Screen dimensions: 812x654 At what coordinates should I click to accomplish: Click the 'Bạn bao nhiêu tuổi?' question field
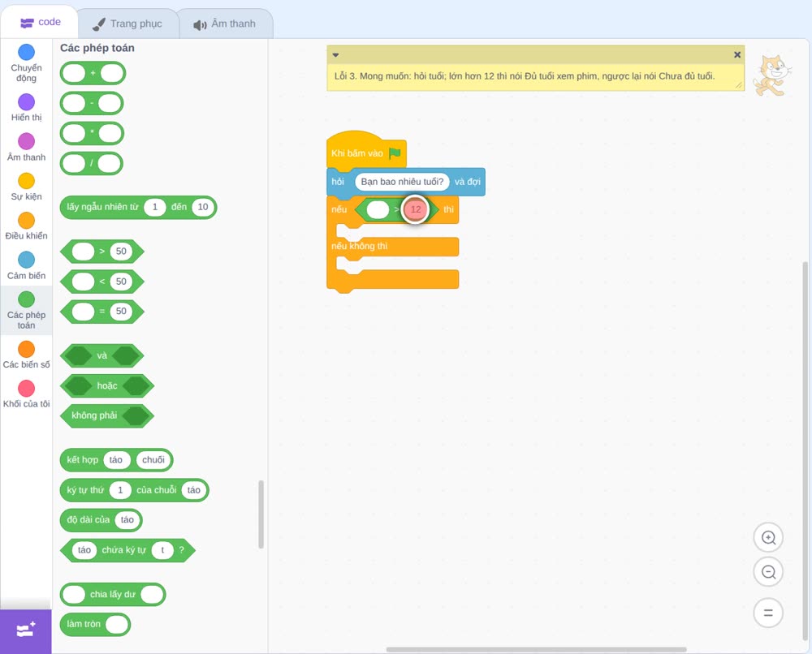coord(402,182)
